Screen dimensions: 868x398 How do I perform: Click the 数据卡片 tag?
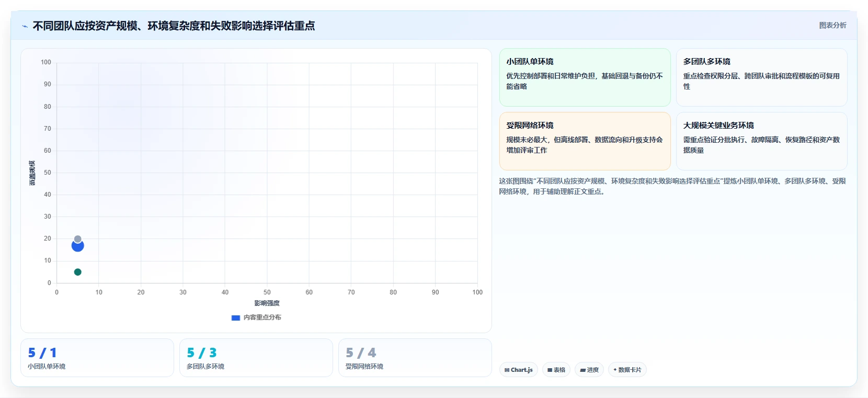point(627,370)
